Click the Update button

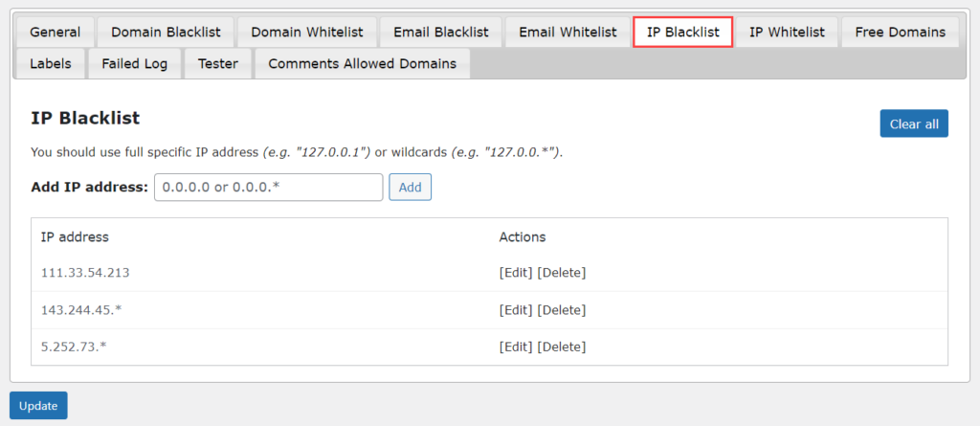point(38,406)
